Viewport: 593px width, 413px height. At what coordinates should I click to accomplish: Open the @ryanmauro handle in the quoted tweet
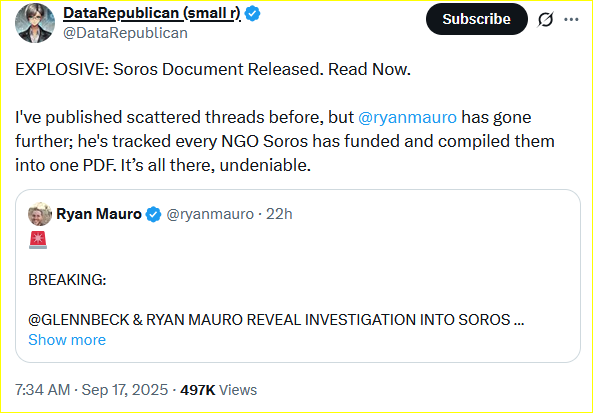pyautogui.click(x=210, y=214)
